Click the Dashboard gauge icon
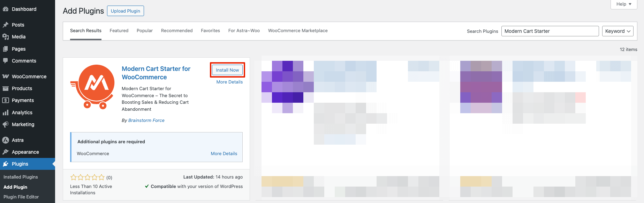The height and width of the screenshot is (203, 644). click(x=6, y=9)
